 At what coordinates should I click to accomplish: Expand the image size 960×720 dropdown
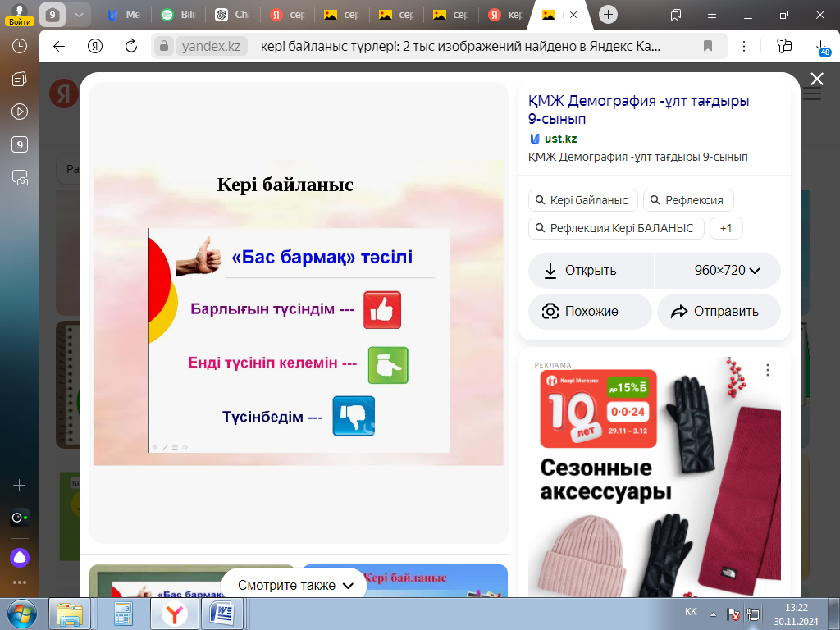[x=718, y=271]
